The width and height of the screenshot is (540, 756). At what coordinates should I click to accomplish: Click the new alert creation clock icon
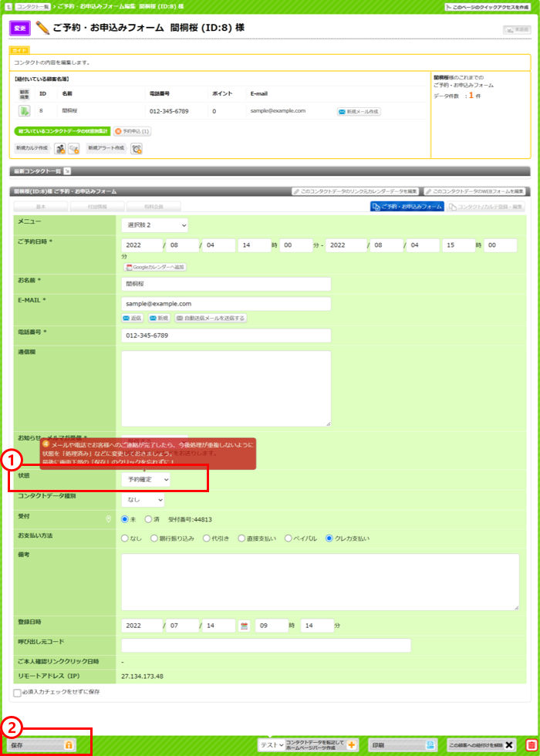pyautogui.click(x=137, y=149)
